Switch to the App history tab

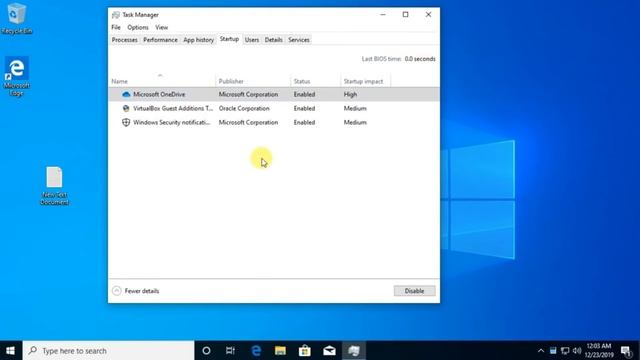pos(198,40)
